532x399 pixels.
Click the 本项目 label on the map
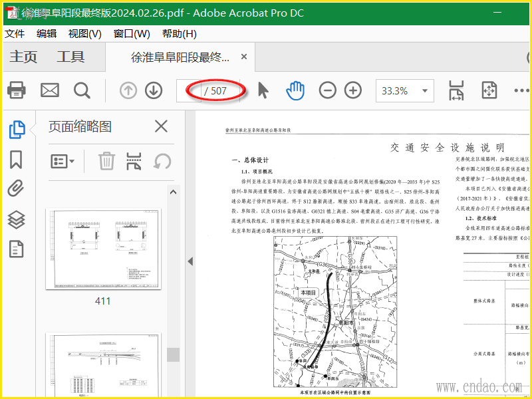click(x=308, y=293)
